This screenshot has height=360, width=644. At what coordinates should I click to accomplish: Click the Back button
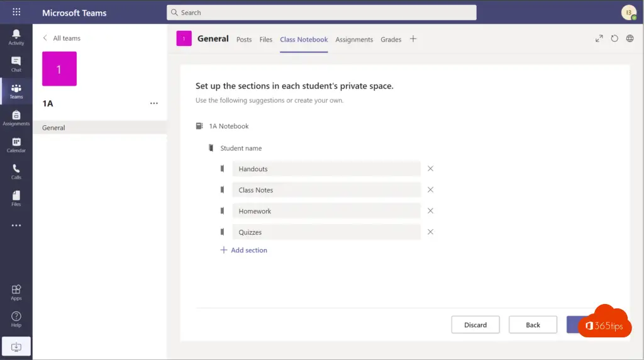(x=533, y=325)
